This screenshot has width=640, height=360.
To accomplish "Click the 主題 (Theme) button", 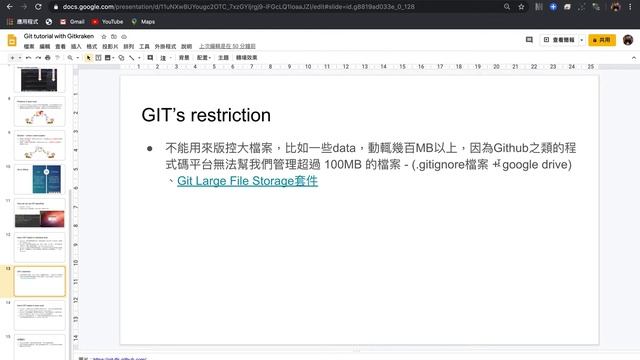I will tap(223, 58).
